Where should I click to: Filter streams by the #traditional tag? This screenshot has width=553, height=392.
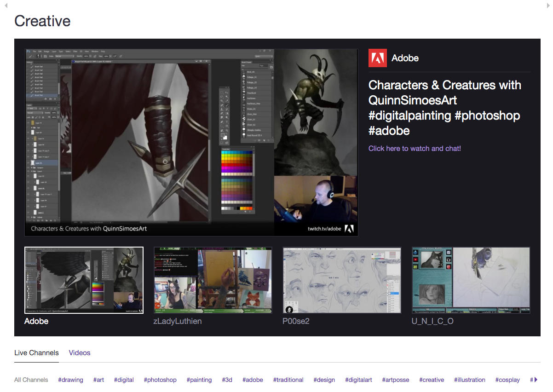[x=288, y=380]
